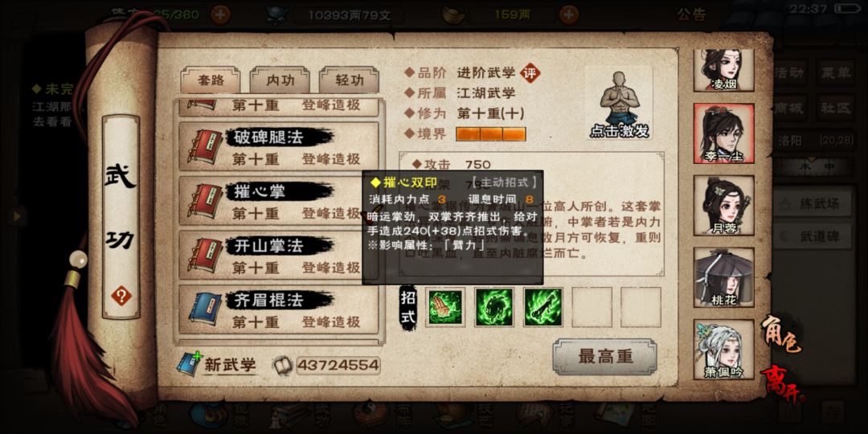Select the second green skill icon

[x=494, y=307]
